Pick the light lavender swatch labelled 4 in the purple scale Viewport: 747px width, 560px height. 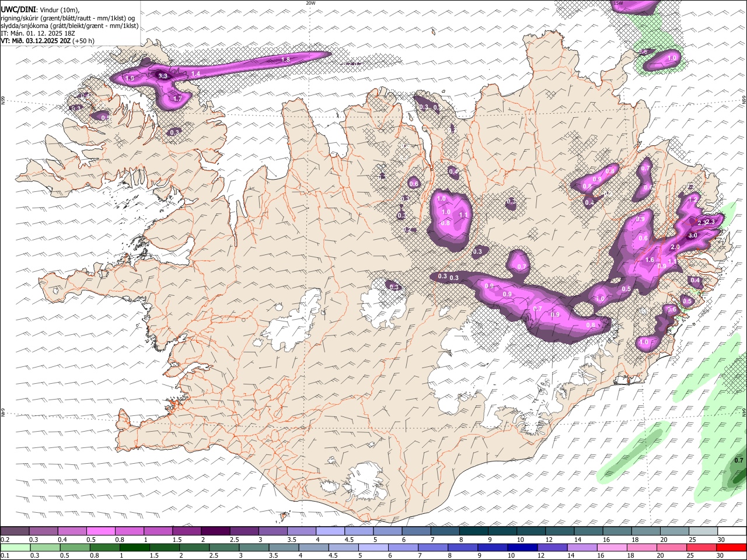(x=330, y=531)
